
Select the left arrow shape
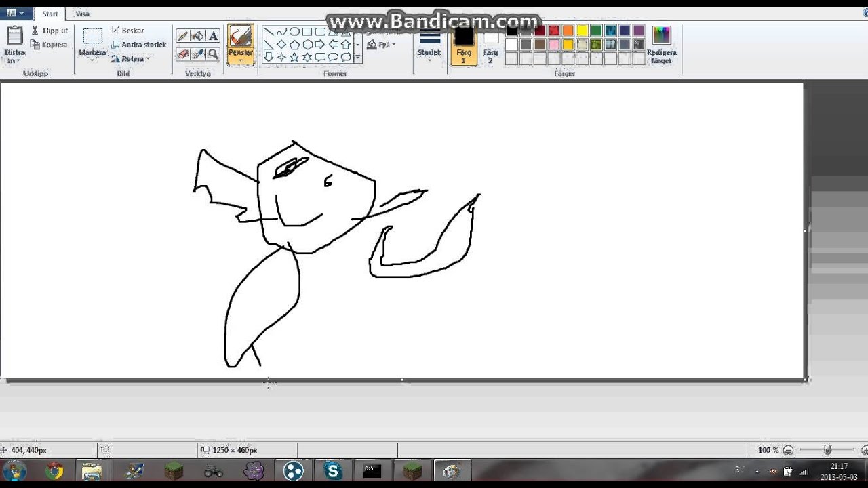333,45
